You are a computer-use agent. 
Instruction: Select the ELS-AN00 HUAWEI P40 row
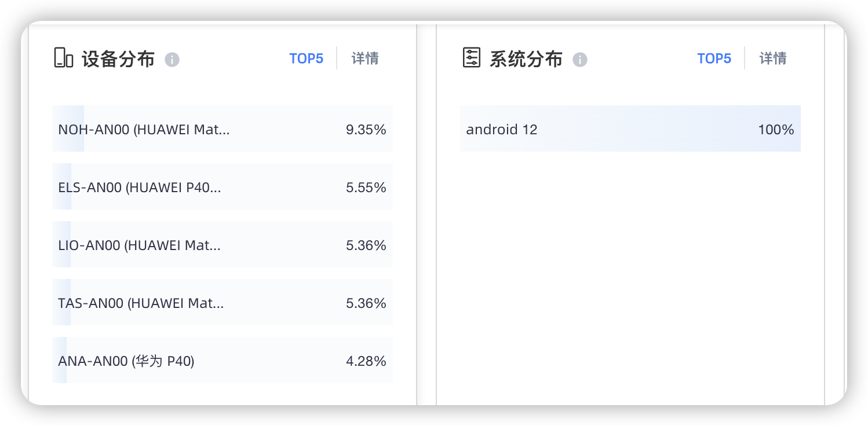223,186
